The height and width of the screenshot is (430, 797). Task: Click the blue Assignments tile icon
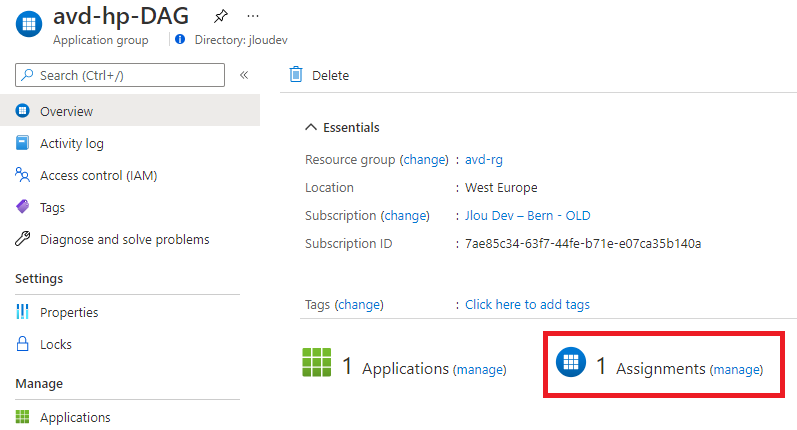click(571, 362)
